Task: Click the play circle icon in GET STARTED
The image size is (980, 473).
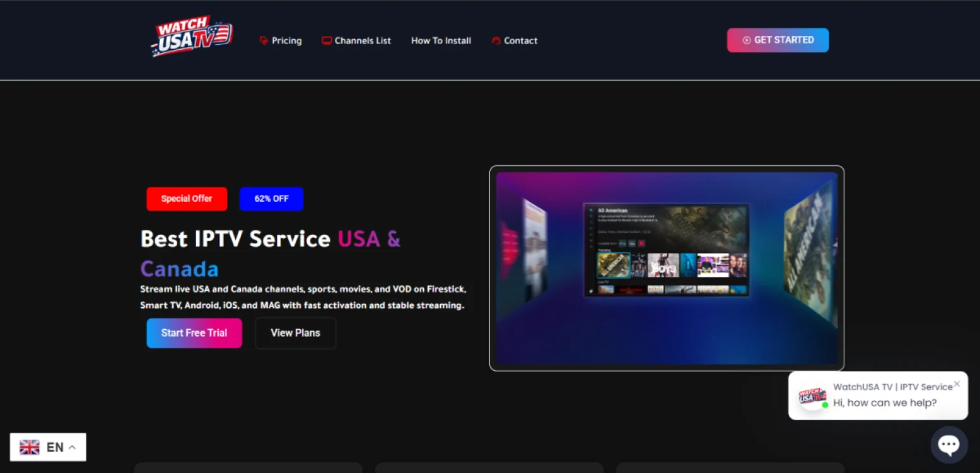Action: [x=747, y=40]
